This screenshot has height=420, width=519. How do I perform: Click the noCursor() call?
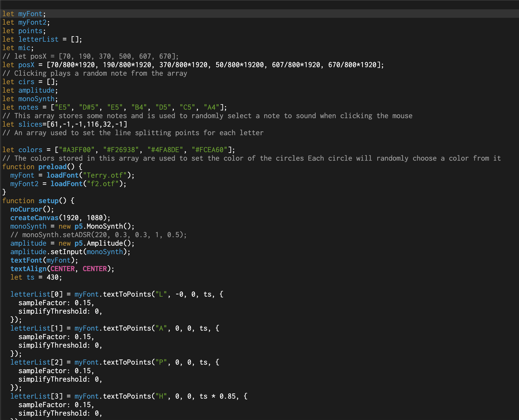pos(32,209)
